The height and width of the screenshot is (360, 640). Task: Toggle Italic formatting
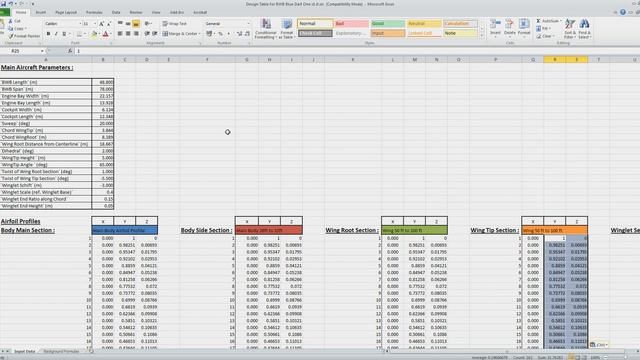56,33
